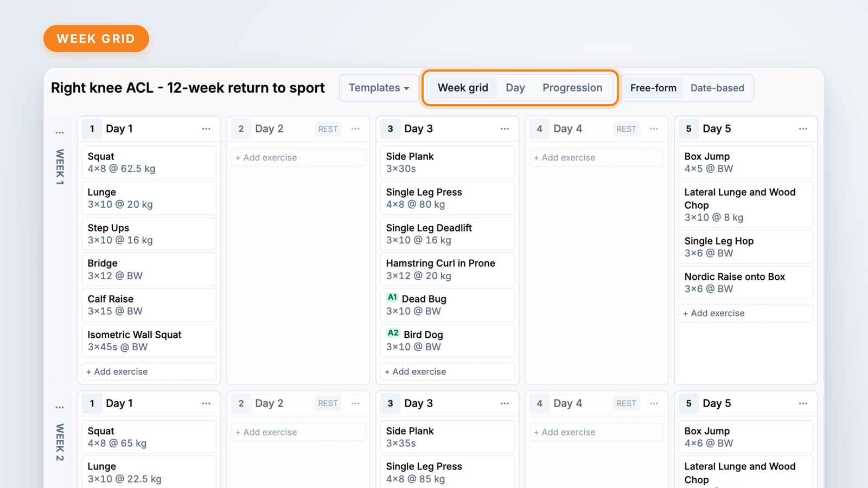The width and height of the screenshot is (868, 488).
Task: Select the Nordic Raise onto Box card
Action: tap(746, 282)
